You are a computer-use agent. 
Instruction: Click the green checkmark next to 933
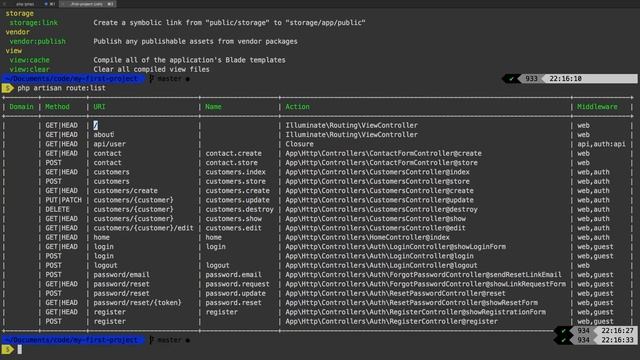pyautogui.click(x=511, y=79)
